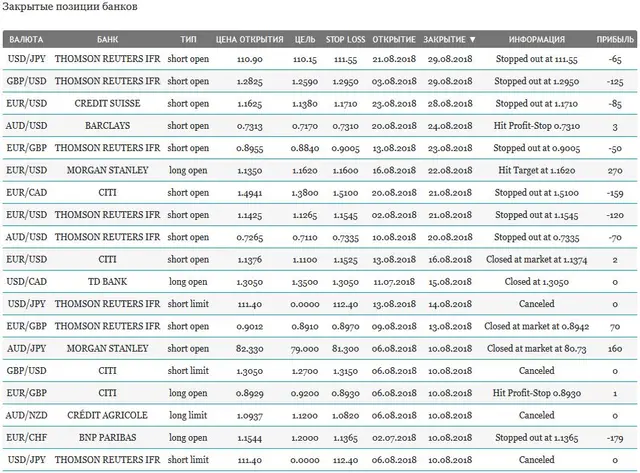Click the page title Закрытые позиции банков

point(70,7)
